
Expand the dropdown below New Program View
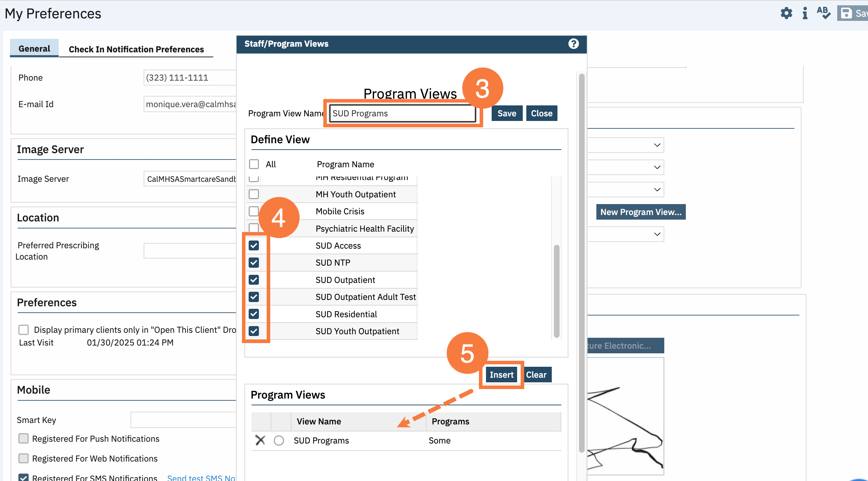(657, 234)
